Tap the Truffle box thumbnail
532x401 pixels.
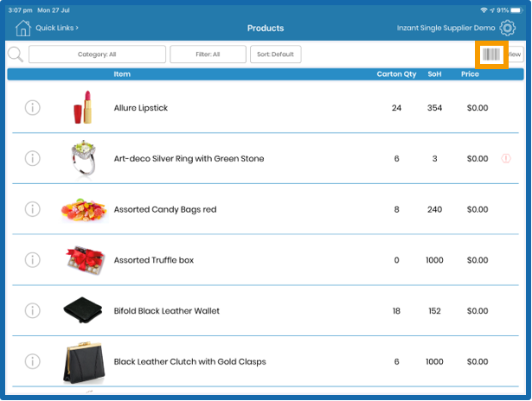click(85, 260)
